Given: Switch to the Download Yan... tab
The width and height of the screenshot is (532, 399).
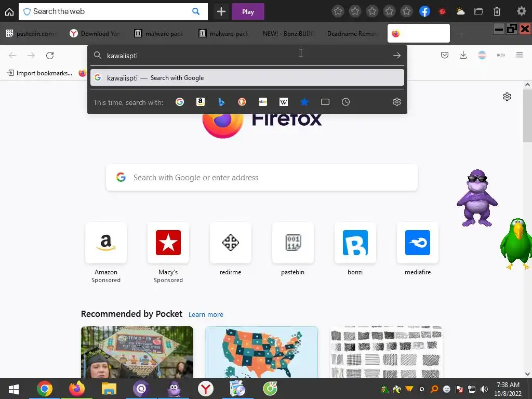Looking at the screenshot, I should click(x=95, y=33).
